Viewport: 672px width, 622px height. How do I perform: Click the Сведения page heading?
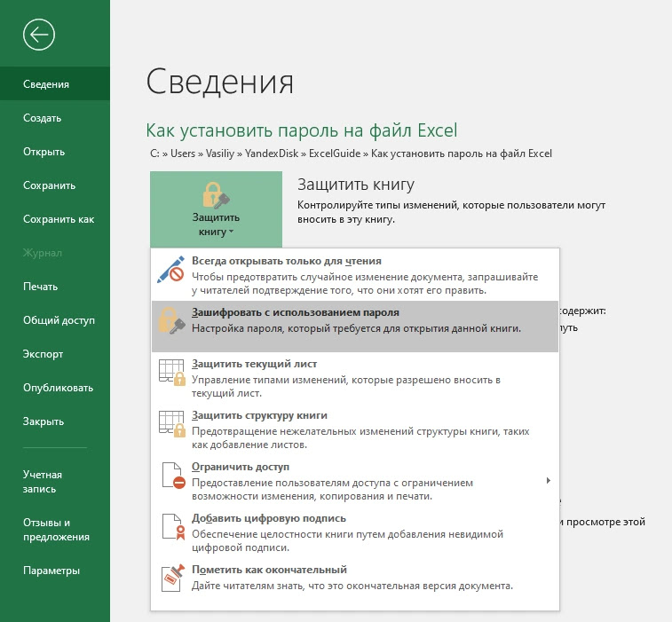coord(220,82)
